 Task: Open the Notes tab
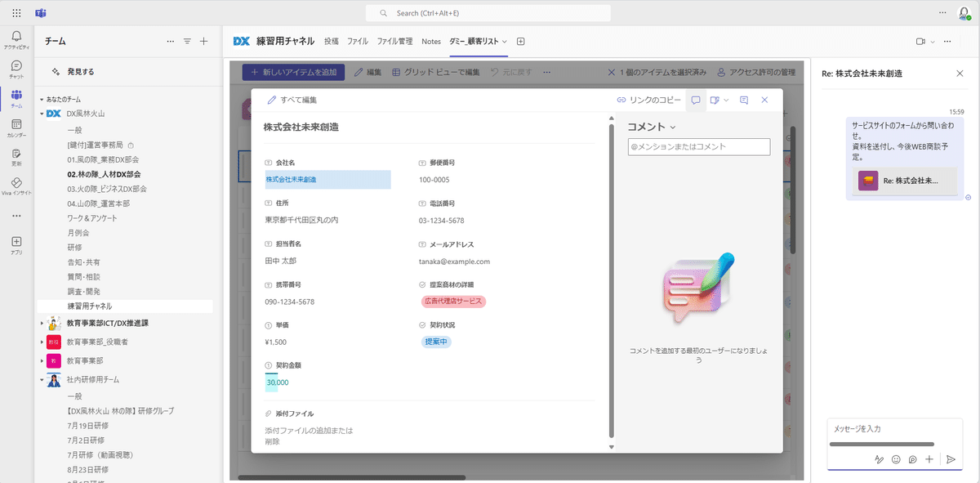[x=431, y=41]
